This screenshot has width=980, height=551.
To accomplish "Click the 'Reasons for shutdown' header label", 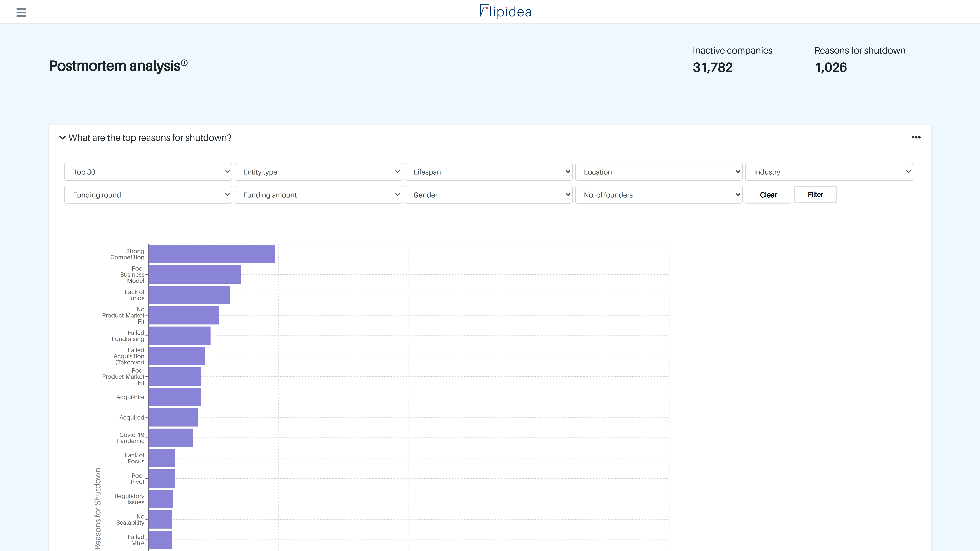I will point(860,51).
